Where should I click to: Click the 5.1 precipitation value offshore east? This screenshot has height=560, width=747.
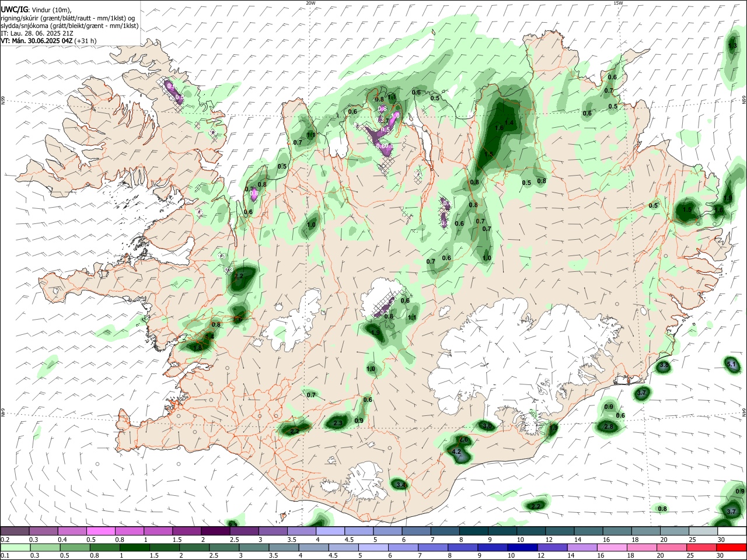click(731, 365)
